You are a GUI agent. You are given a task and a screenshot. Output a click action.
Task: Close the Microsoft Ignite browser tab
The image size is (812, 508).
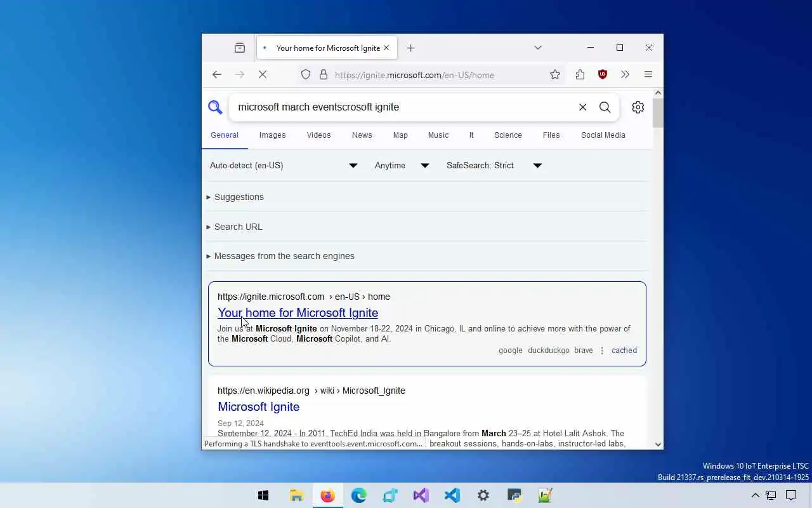click(386, 48)
